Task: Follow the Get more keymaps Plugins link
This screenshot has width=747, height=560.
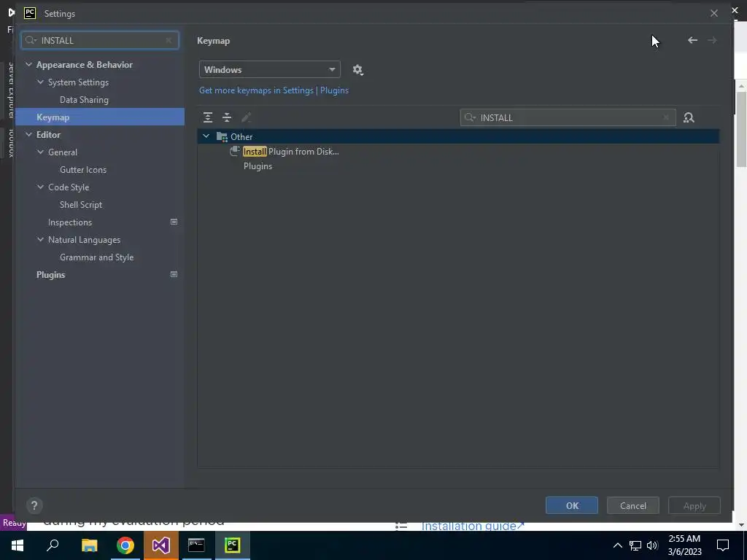Action: coord(274,90)
